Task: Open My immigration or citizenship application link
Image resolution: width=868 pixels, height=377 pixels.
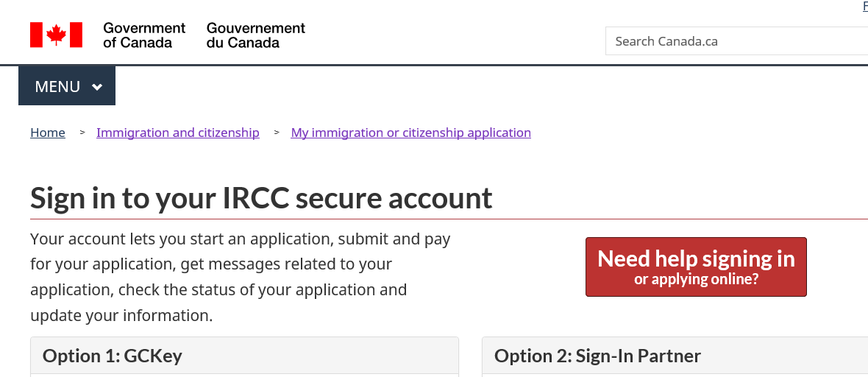Action: click(x=410, y=133)
